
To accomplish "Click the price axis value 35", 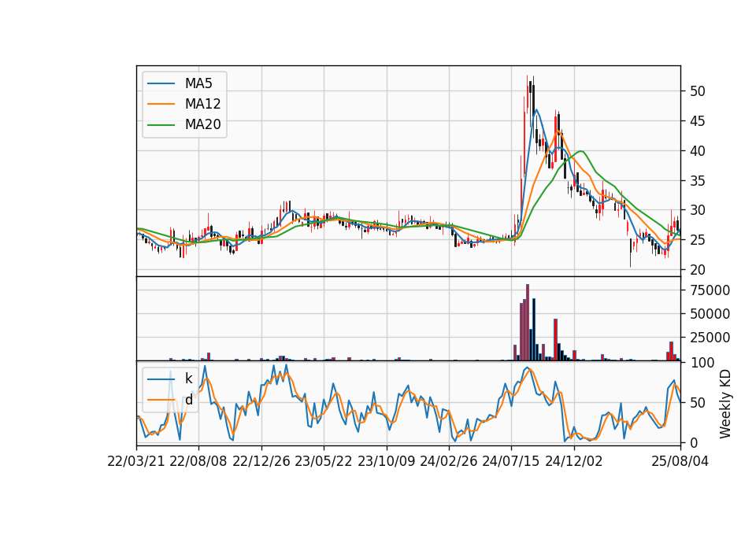I will (697, 181).
